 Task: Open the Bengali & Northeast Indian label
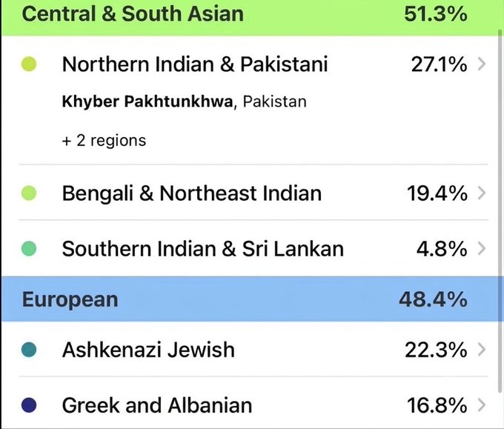192,193
